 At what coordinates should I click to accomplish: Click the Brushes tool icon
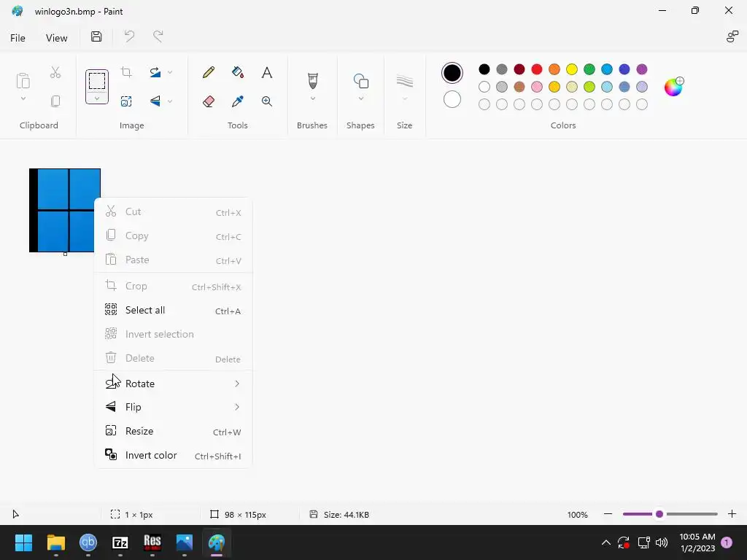[312, 80]
